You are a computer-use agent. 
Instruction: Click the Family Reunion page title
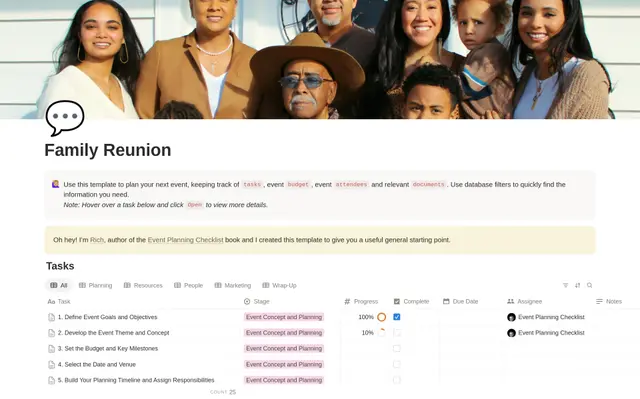click(x=108, y=150)
